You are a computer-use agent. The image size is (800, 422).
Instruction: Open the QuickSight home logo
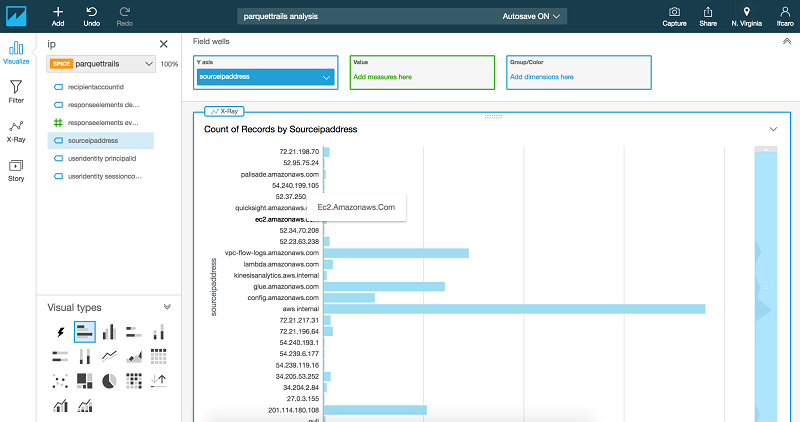(x=16, y=16)
